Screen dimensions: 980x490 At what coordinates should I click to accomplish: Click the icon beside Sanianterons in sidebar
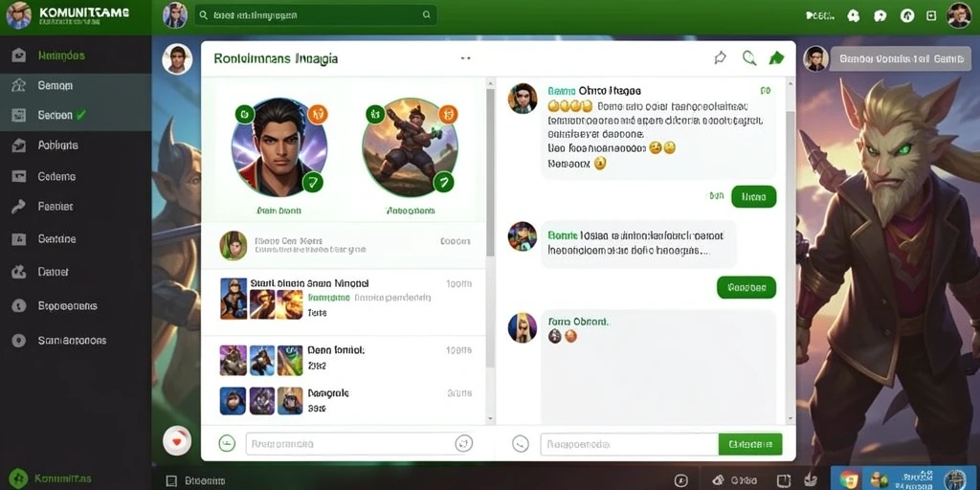tap(19, 341)
